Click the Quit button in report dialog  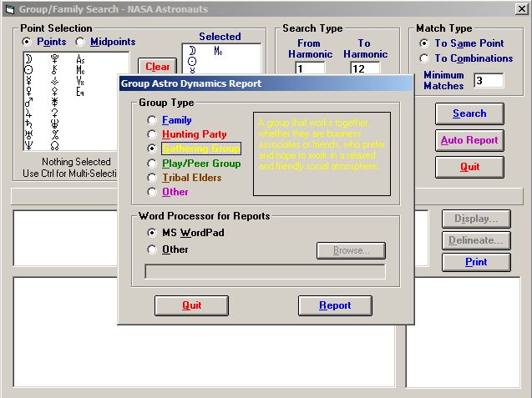coord(192,305)
